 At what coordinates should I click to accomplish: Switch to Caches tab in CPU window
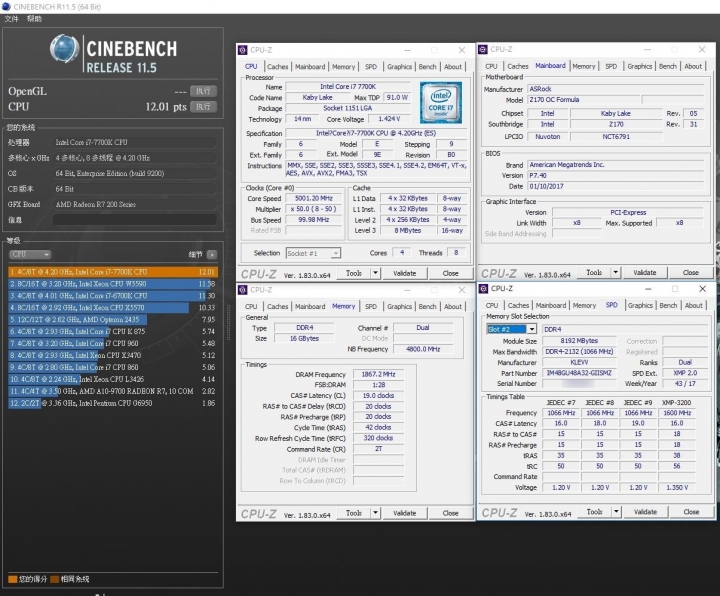click(x=277, y=67)
